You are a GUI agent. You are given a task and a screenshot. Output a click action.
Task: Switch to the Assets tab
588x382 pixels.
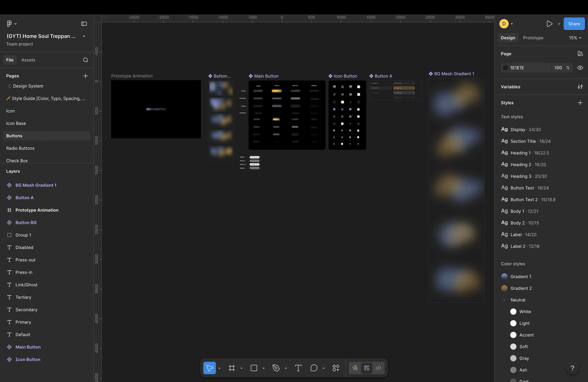pos(28,60)
